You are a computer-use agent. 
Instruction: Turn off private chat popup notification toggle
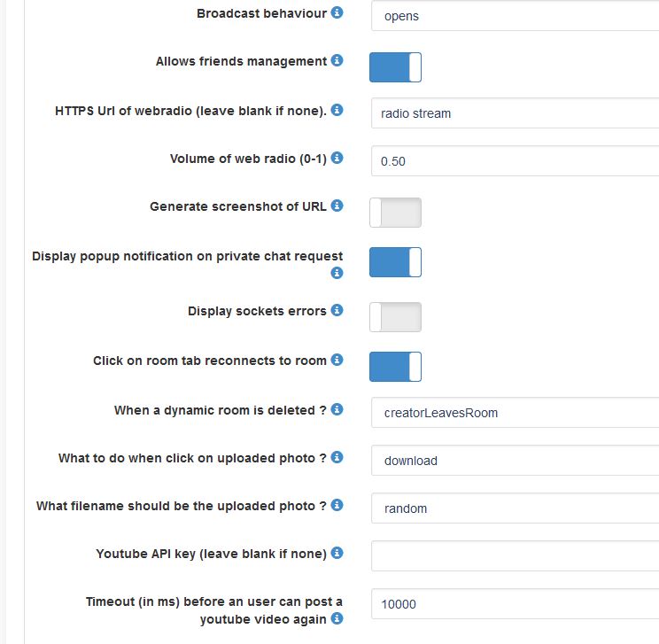[395, 262]
